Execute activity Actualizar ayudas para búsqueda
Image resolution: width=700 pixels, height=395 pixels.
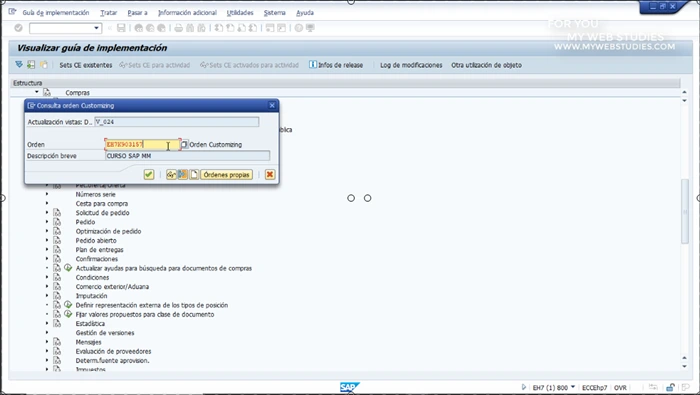68,268
